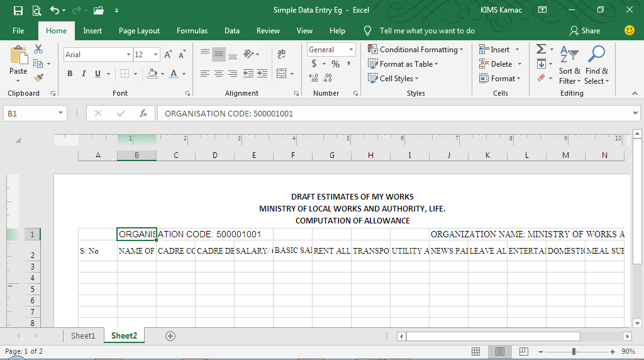Open the Font name dropdown
The width and height of the screenshot is (644, 360).
pos(128,55)
